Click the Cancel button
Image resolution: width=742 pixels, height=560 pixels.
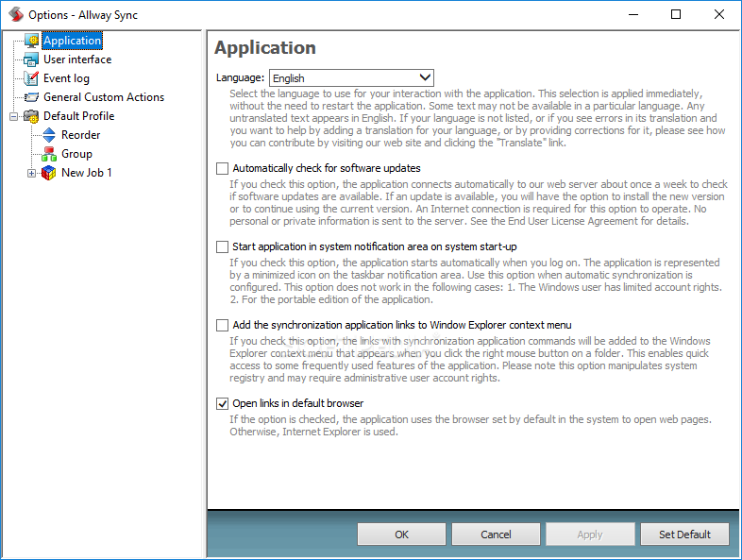click(496, 535)
